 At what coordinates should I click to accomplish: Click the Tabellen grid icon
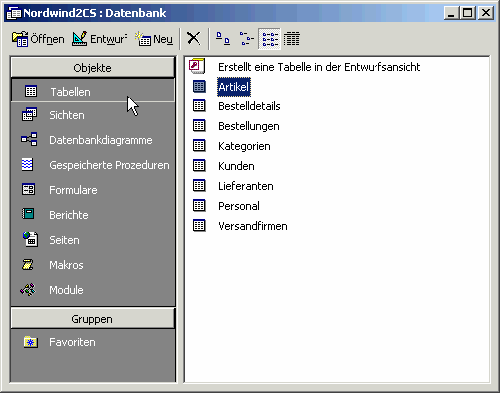coord(31,91)
